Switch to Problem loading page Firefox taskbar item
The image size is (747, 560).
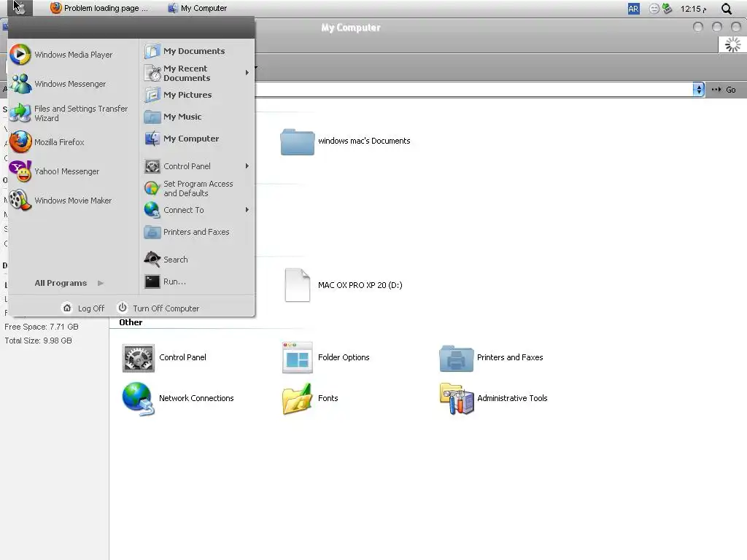point(99,8)
